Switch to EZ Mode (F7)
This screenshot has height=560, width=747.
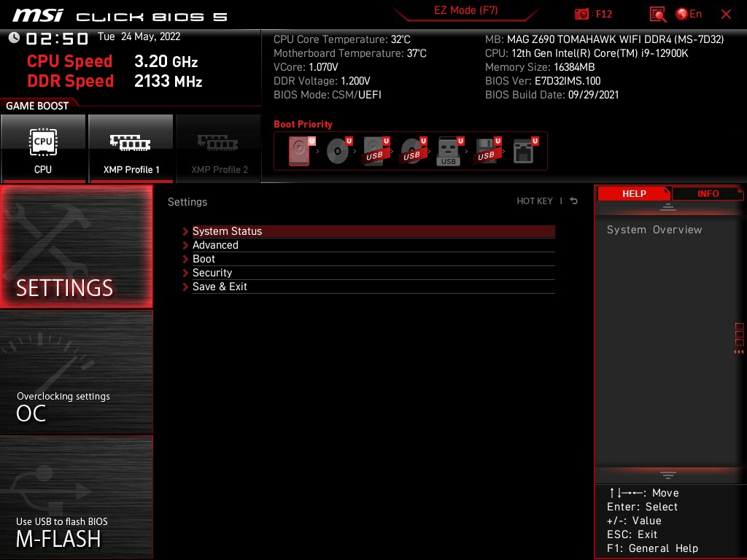coord(466,10)
